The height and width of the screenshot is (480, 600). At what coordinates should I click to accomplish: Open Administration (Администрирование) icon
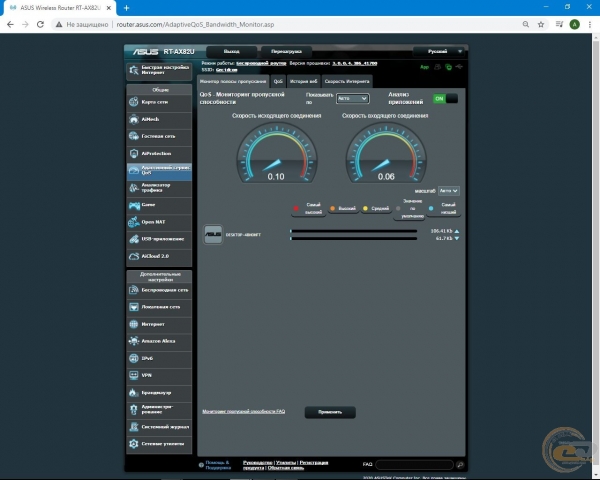click(x=134, y=410)
